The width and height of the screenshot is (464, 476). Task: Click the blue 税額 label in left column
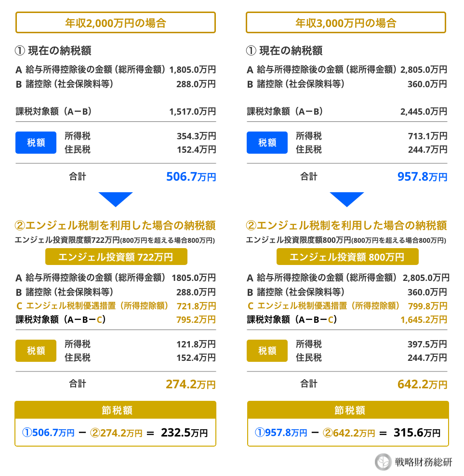point(36,143)
